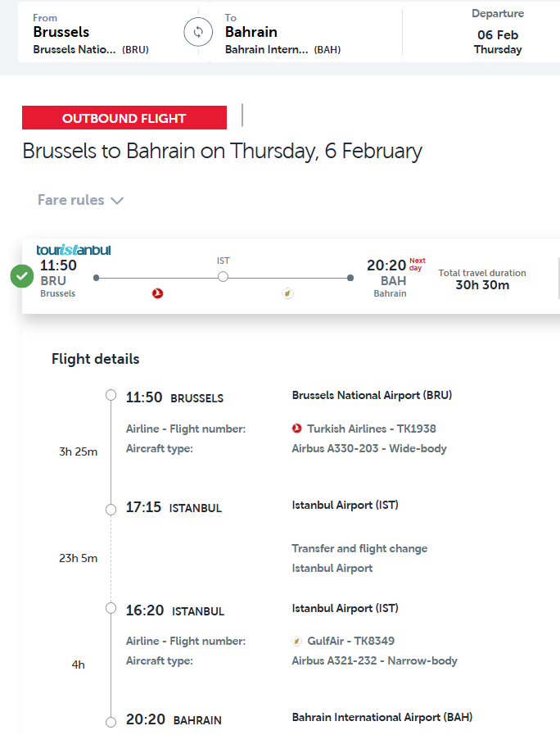Click the 17:15 Istanbul arrival timeline marker
Viewport: 560px width, 735px height.
coord(111,509)
